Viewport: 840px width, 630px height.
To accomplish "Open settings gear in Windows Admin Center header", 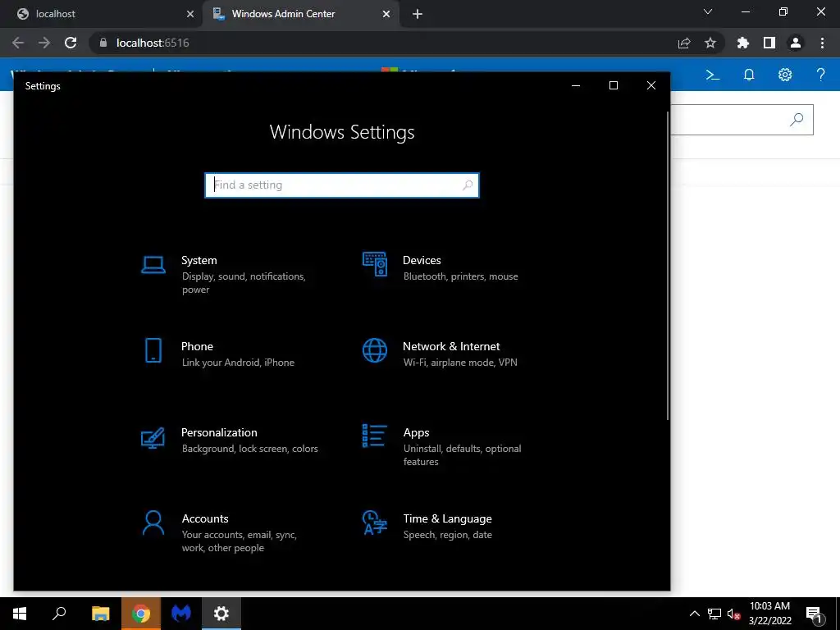I will coord(785,75).
